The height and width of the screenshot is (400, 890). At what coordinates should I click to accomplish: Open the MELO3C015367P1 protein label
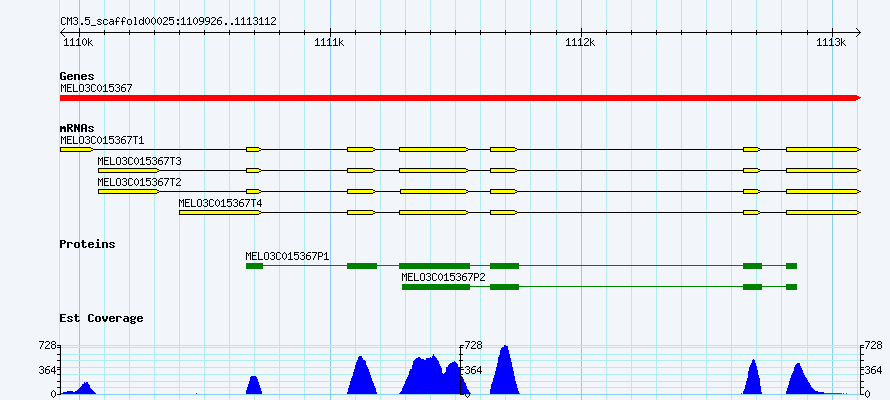pos(287,256)
